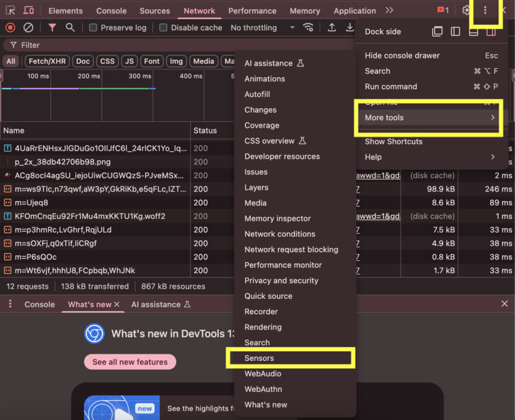
Task: Open DevTools settings gear
Action: tap(466, 10)
